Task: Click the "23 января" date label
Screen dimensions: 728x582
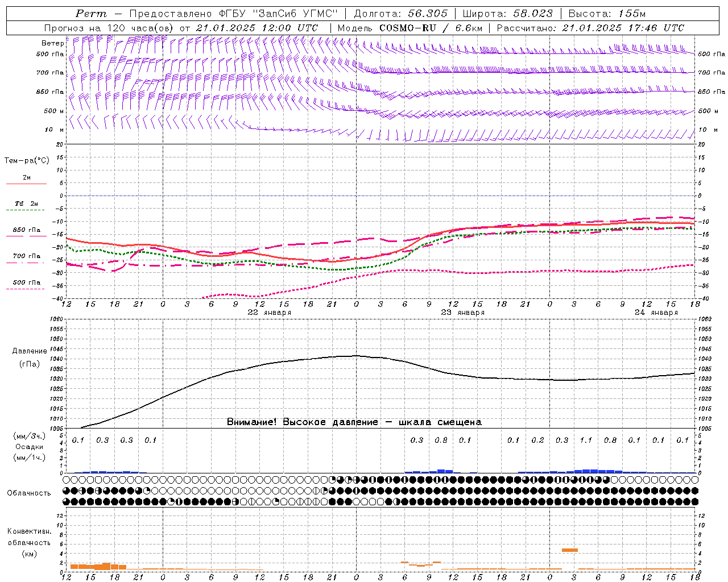Action: coord(463,313)
